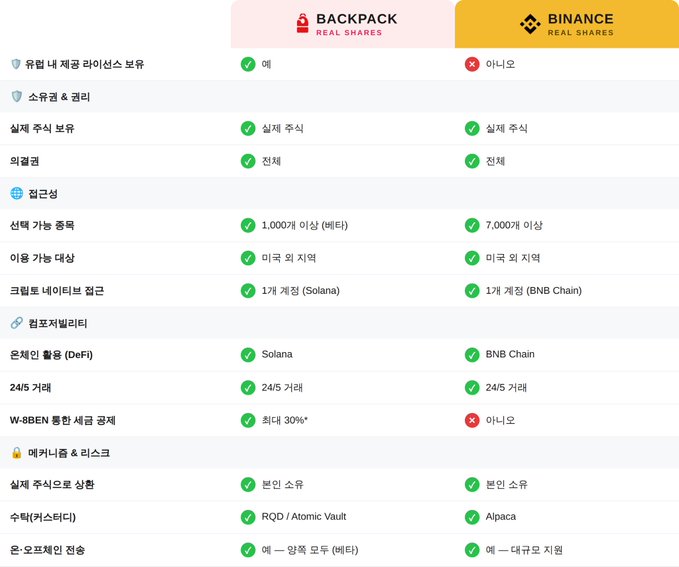Click green check beside 1,000개 이상 (베타)

(x=248, y=225)
